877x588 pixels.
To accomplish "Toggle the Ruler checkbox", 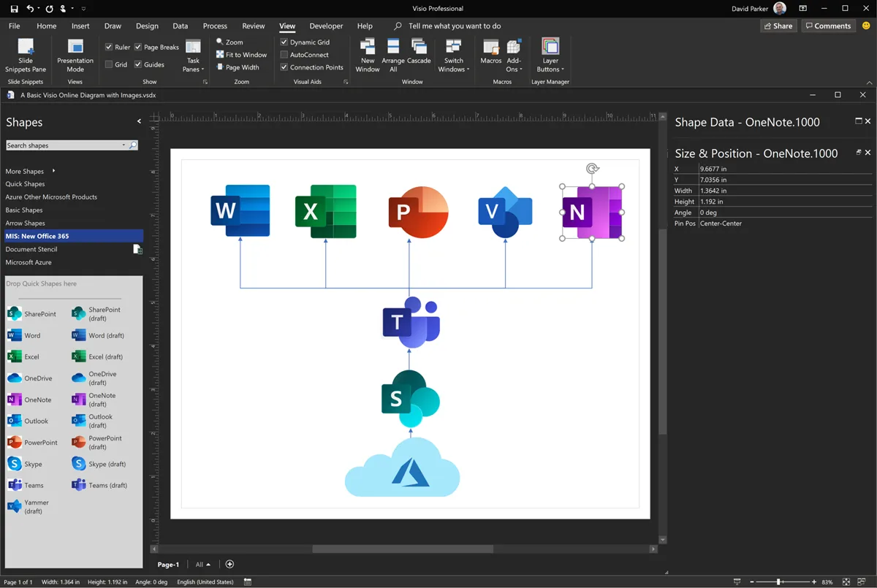I will click(108, 46).
